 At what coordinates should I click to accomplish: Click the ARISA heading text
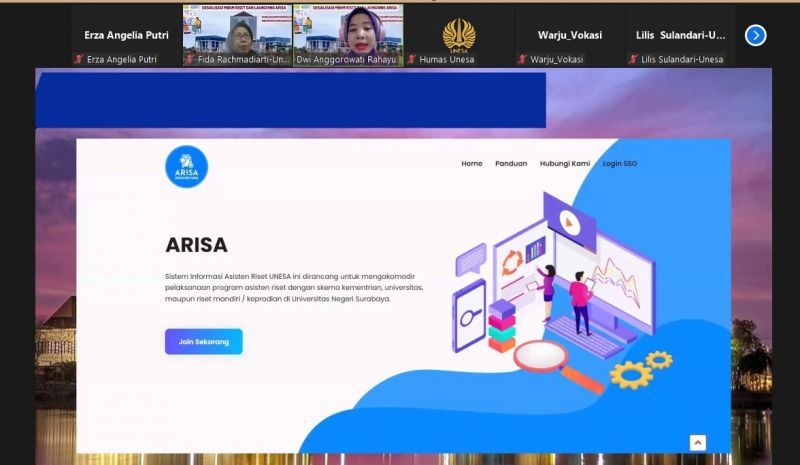tap(196, 245)
